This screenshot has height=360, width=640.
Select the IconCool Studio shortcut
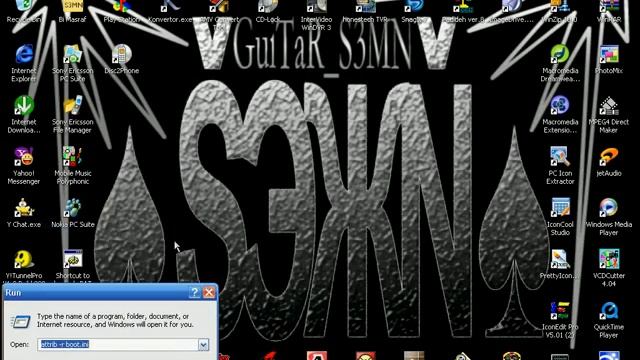pyautogui.click(x=560, y=217)
